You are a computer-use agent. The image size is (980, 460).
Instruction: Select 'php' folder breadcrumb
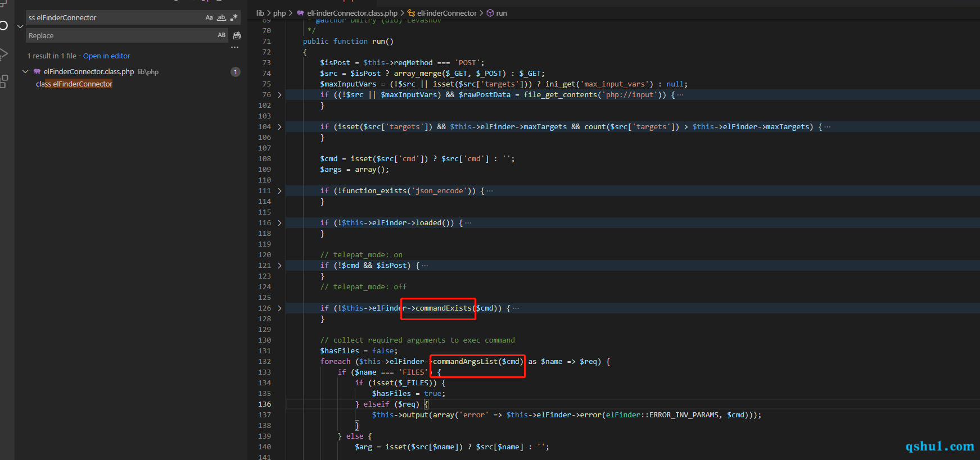279,13
